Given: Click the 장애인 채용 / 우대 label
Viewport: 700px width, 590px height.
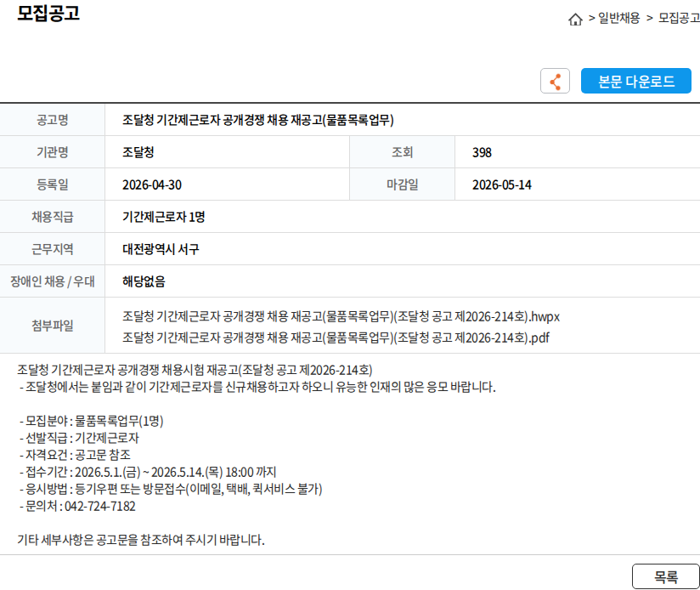Looking at the screenshot, I should point(52,281).
